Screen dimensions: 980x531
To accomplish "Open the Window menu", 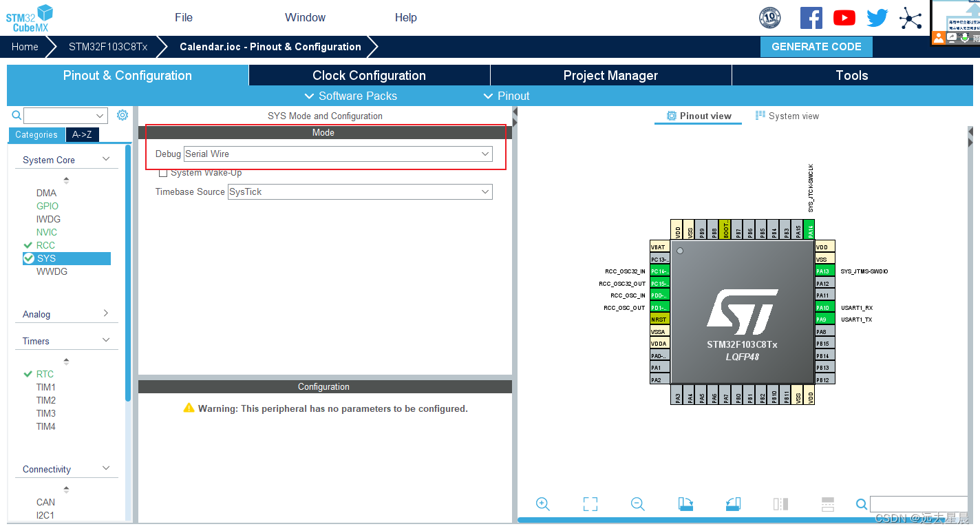I will pyautogui.click(x=305, y=17).
